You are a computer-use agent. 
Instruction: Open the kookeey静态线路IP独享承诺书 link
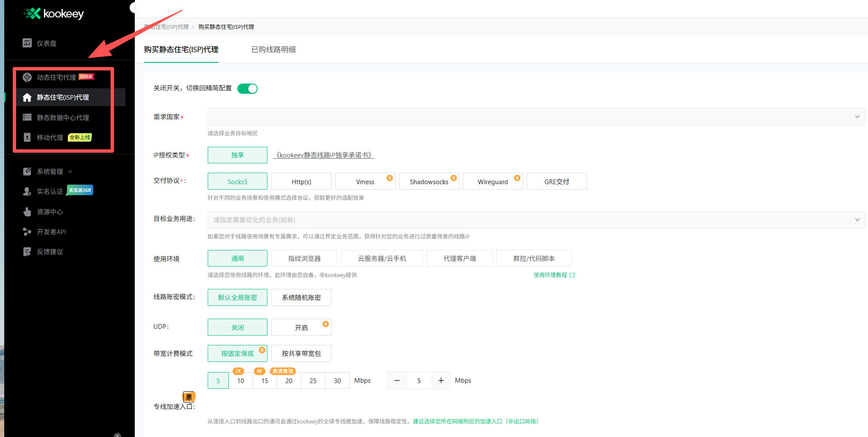click(323, 154)
